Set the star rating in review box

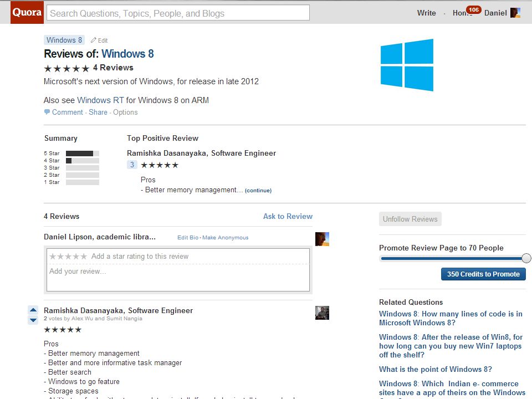68,256
